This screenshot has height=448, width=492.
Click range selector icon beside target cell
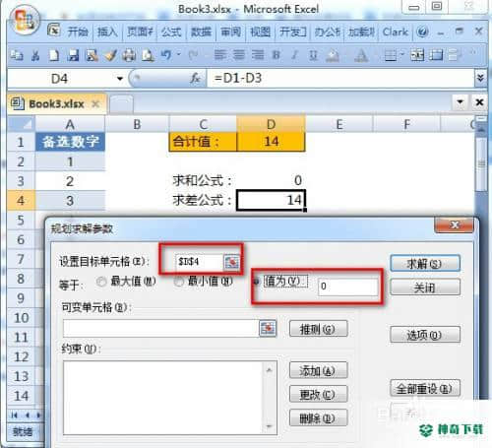coord(231,262)
